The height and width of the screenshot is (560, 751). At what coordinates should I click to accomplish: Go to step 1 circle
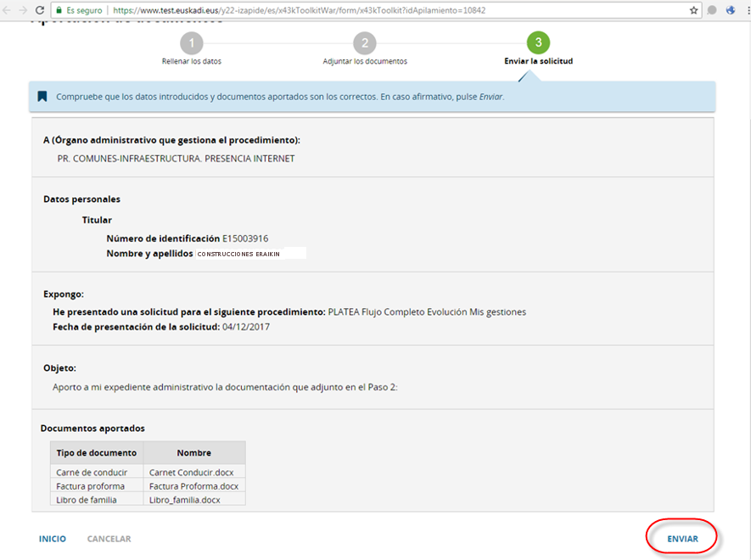tap(192, 43)
